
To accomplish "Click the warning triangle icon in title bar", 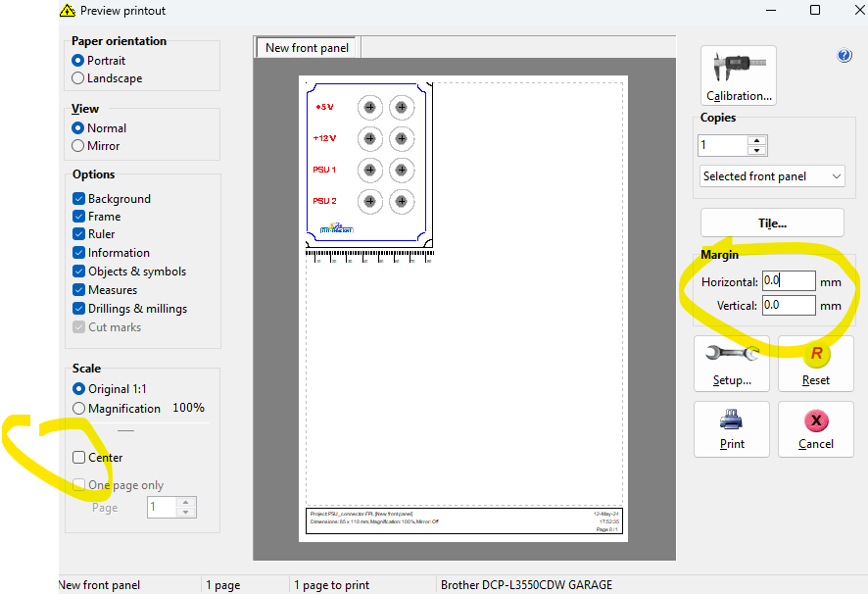I will pos(67,11).
